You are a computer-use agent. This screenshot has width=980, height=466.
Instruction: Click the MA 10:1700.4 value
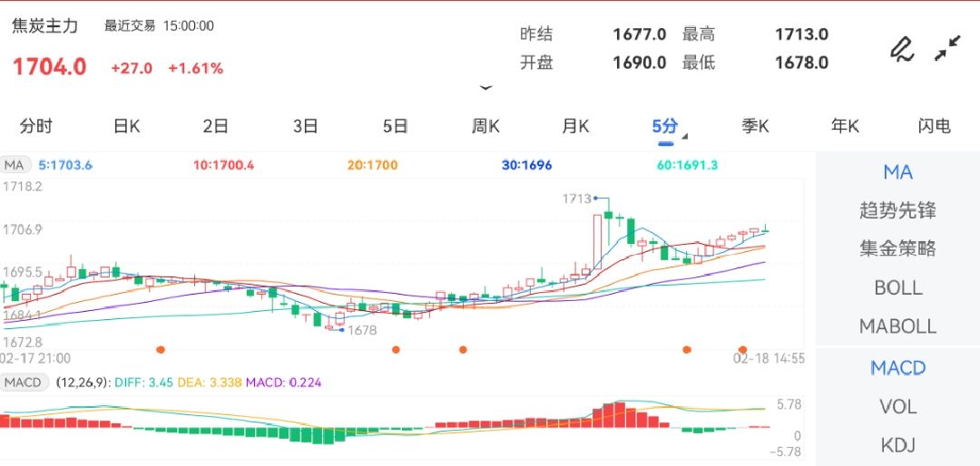pos(224,166)
